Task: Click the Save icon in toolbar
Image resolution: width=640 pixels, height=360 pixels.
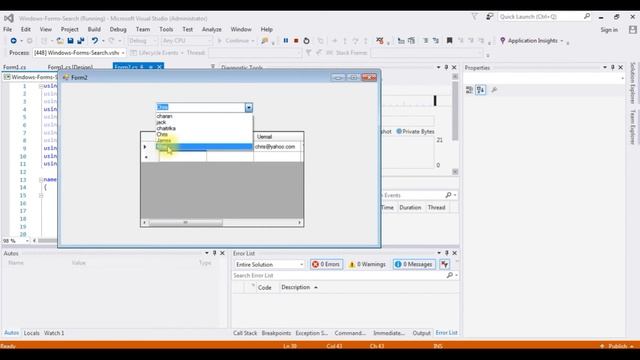Action: [70, 40]
